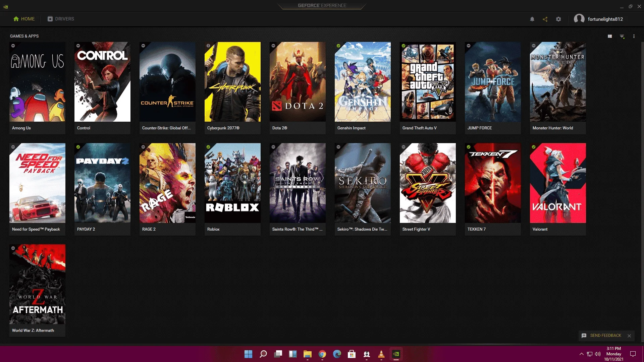Click the "Sekiro™: Shadows Die Tw..." title

point(362,229)
